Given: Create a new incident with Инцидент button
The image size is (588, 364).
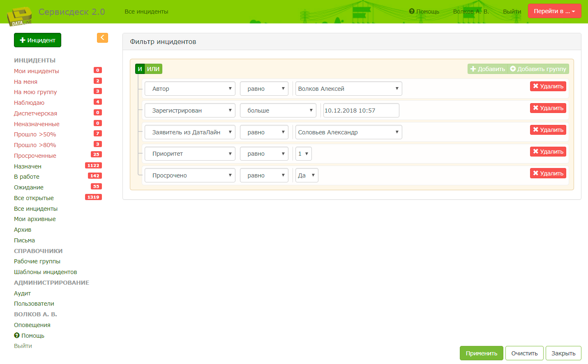Looking at the screenshot, I should coord(37,40).
